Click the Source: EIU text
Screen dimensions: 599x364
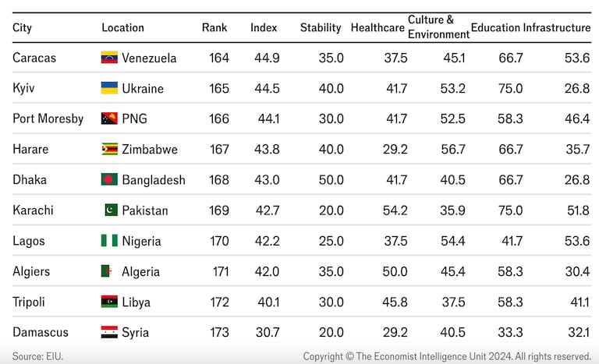pyautogui.click(x=37, y=356)
